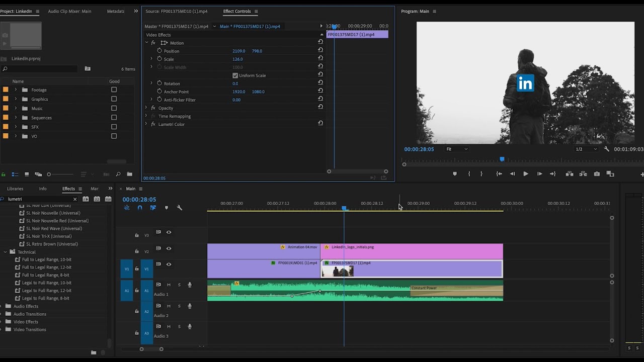
Task: Filter effects by 32-bit Color
Action: [x=97, y=199]
